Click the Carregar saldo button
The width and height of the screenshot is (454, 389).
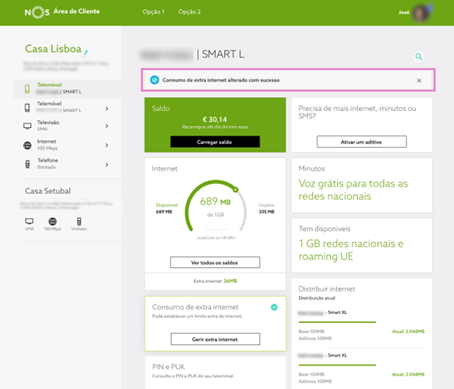coord(215,142)
